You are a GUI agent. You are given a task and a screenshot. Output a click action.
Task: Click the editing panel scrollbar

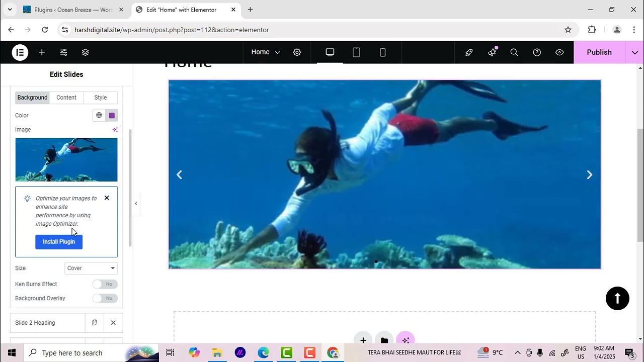pyautogui.click(x=130, y=188)
